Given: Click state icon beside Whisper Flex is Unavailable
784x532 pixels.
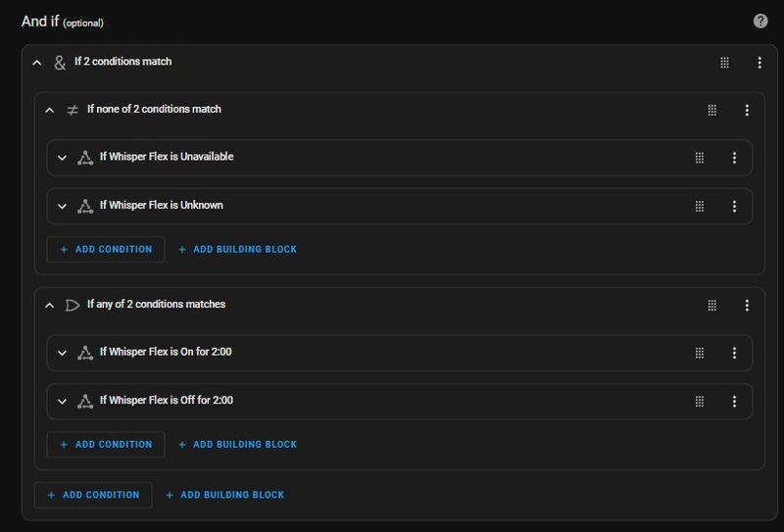Looking at the screenshot, I should coord(85,158).
